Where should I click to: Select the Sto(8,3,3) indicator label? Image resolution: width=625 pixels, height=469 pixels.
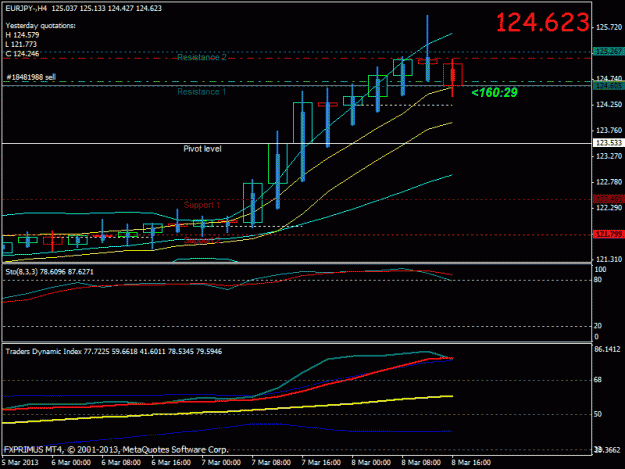click(49, 272)
